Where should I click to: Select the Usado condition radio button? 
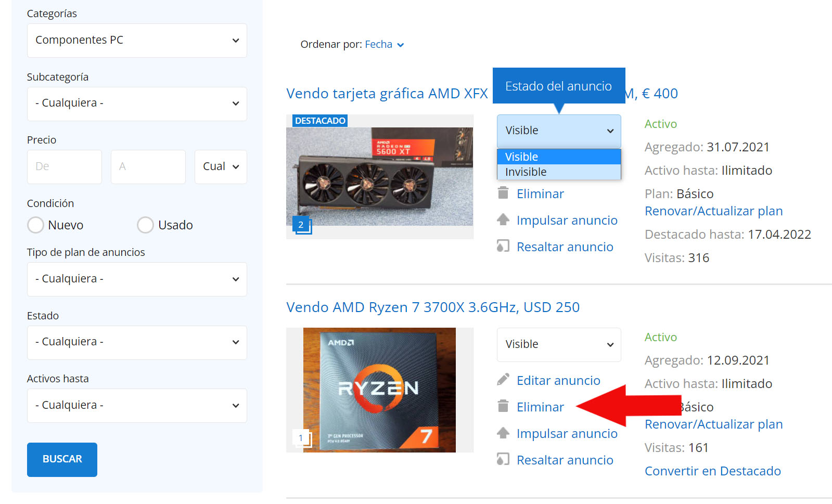pos(145,225)
